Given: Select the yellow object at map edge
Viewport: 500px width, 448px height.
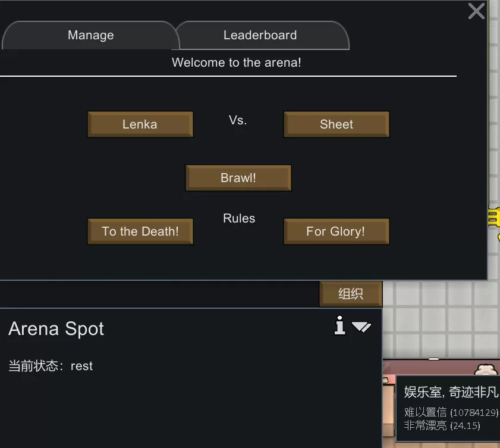Looking at the screenshot, I should coord(494,217).
